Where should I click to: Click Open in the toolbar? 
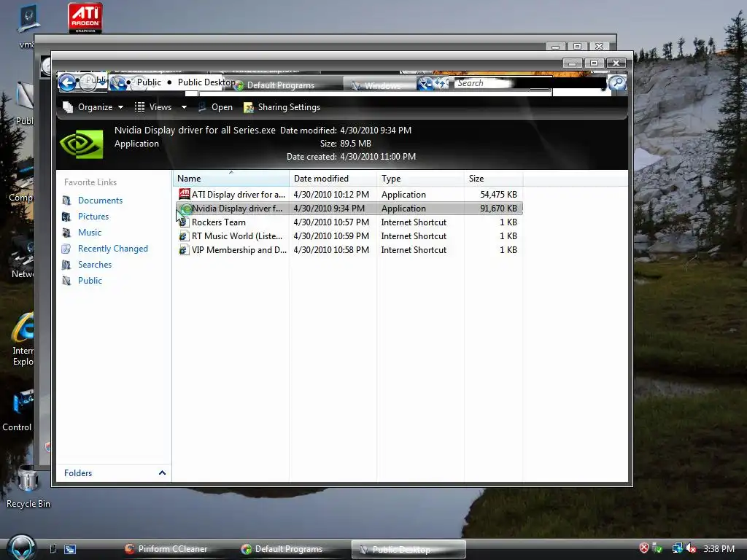[215, 107]
